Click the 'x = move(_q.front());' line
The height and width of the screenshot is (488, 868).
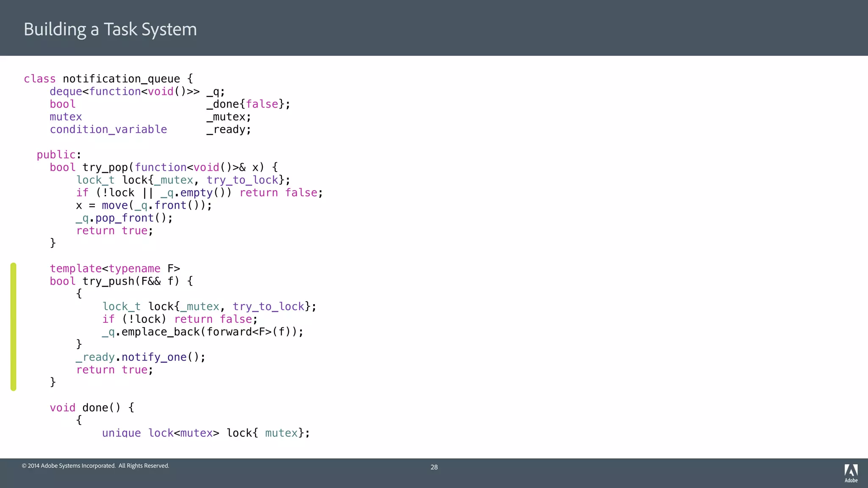[144, 205]
